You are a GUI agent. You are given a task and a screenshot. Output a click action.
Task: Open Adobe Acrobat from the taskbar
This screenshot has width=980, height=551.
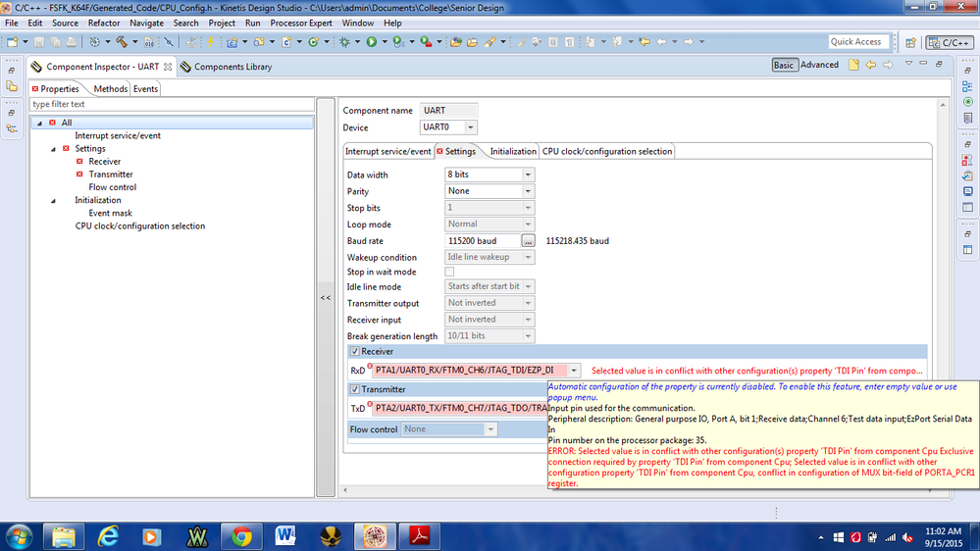click(x=420, y=536)
